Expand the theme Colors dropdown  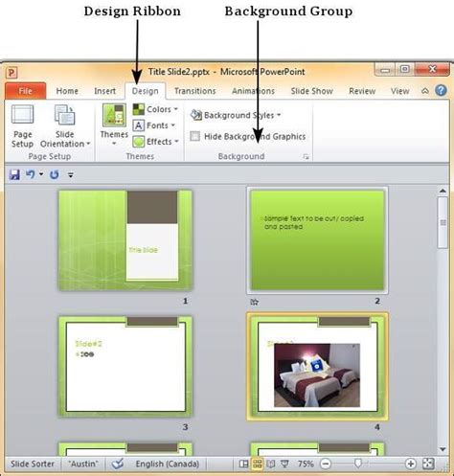point(155,109)
